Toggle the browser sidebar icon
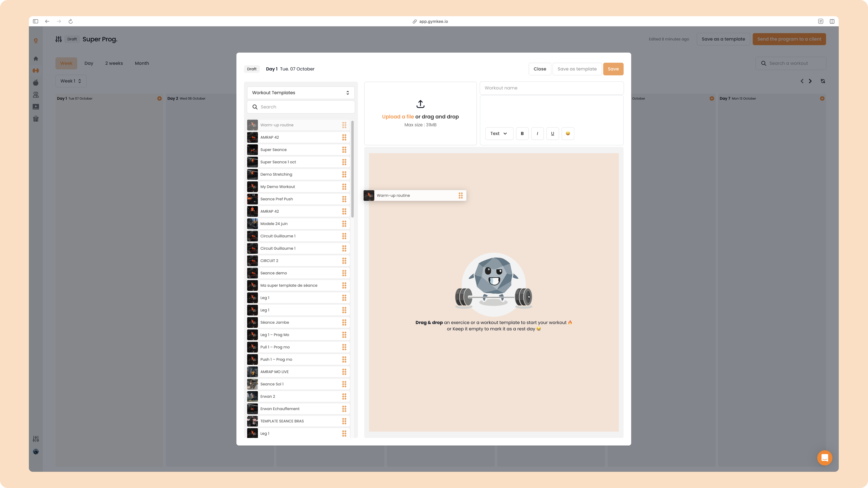 (x=35, y=21)
